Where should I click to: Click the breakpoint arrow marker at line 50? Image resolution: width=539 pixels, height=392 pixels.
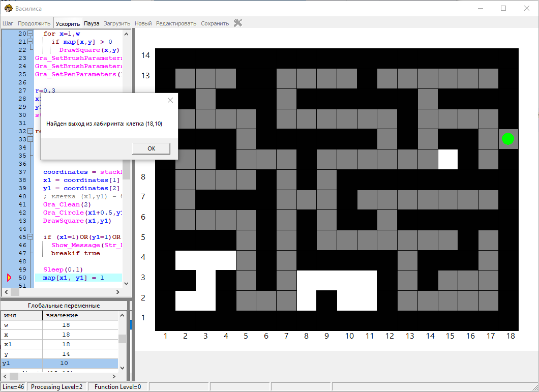coord(9,278)
